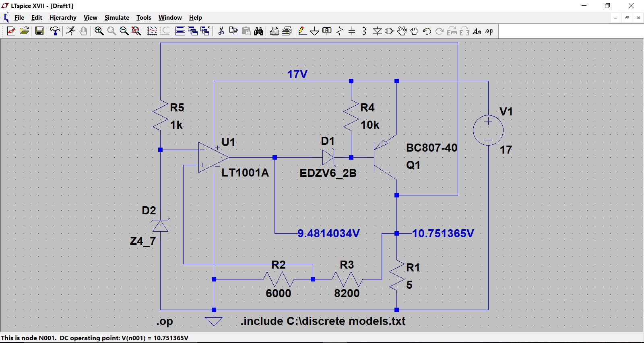Viewport: 644px width, 343px height.
Task: Zoom to fit full extents
Action: [136, 31]
